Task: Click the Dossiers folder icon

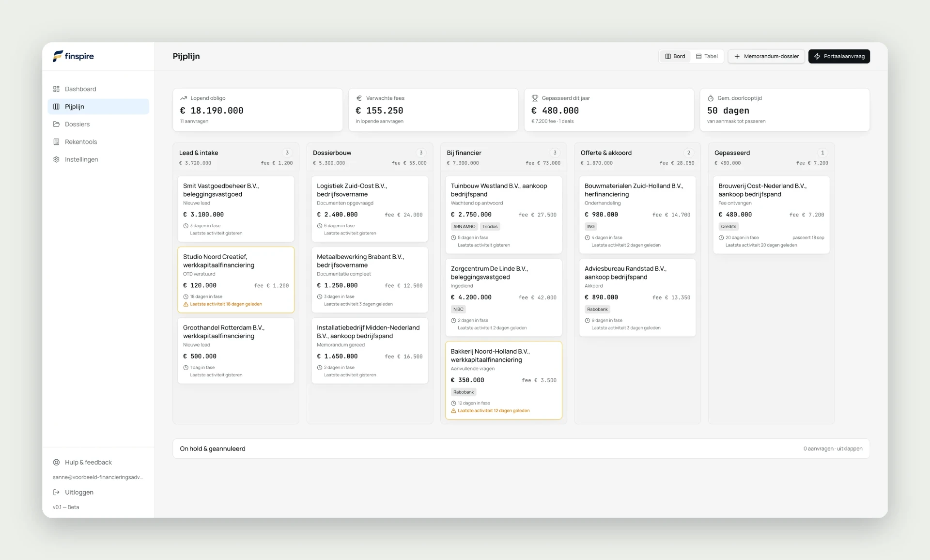Action: 56,124
